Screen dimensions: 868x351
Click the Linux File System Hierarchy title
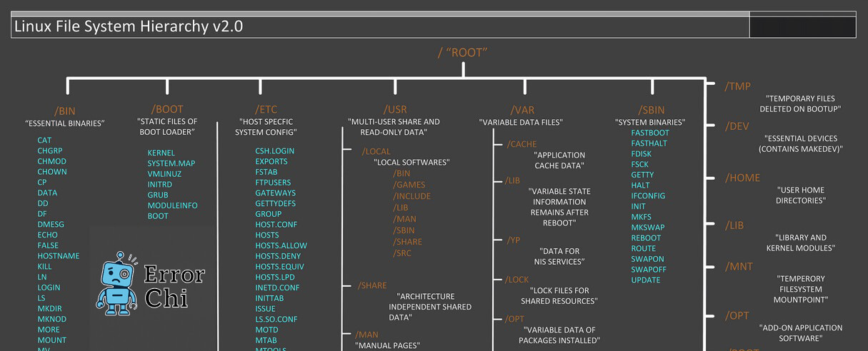[129, 27]
